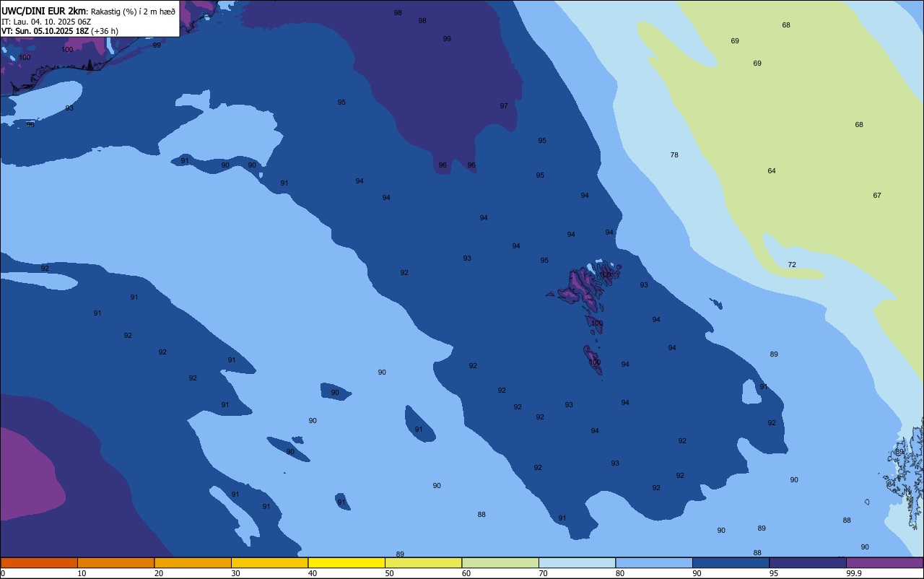This screenshot has height=579, width=924.
Task: Click the "Rakastig (%) í 2 m hæð" label
Action: point(133,11)
